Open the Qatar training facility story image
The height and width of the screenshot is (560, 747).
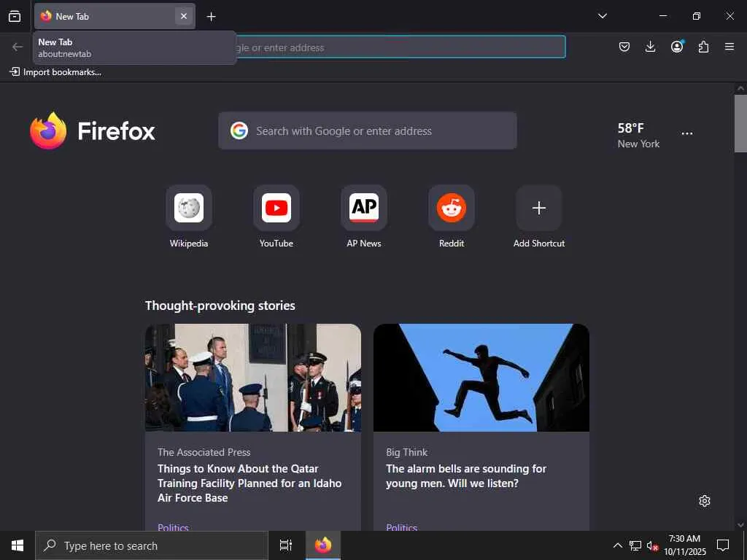(253, 378)
